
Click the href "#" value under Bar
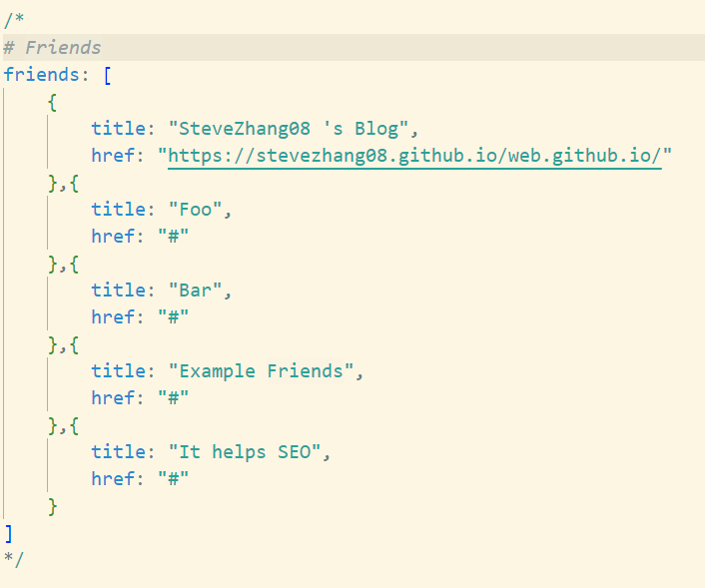pos(173,316)
